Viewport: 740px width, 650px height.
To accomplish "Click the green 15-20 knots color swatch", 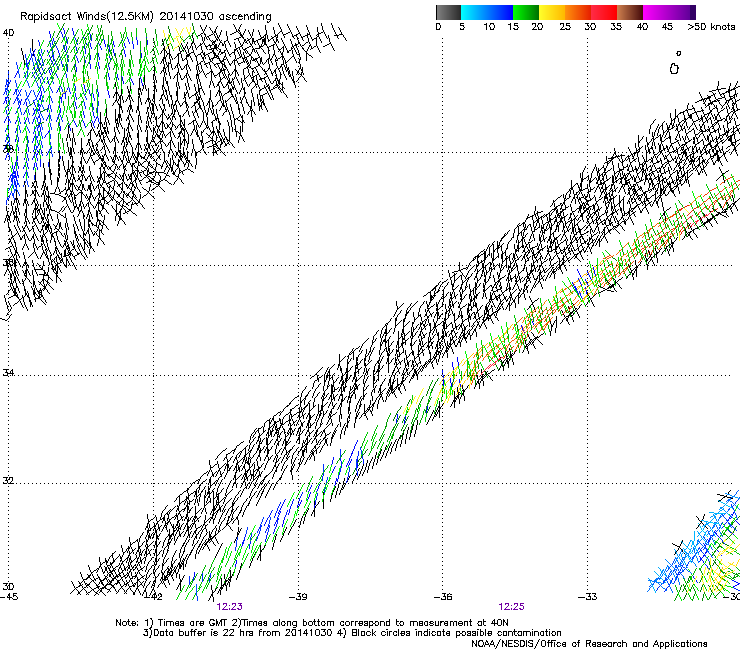I will point(526,12).
